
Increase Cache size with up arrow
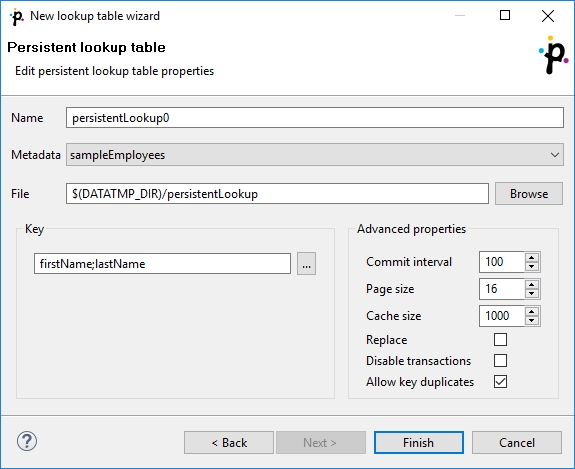click(x=532, y=311)
